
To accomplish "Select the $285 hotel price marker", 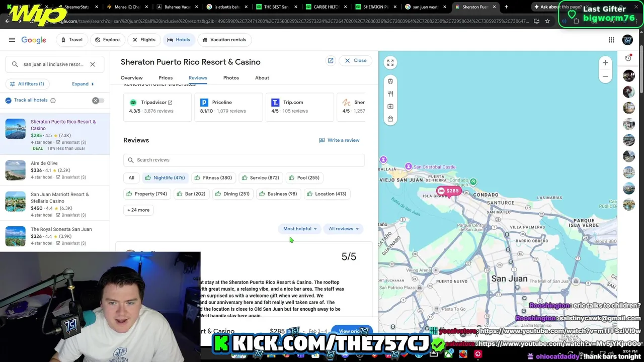I will click(449, 191).
